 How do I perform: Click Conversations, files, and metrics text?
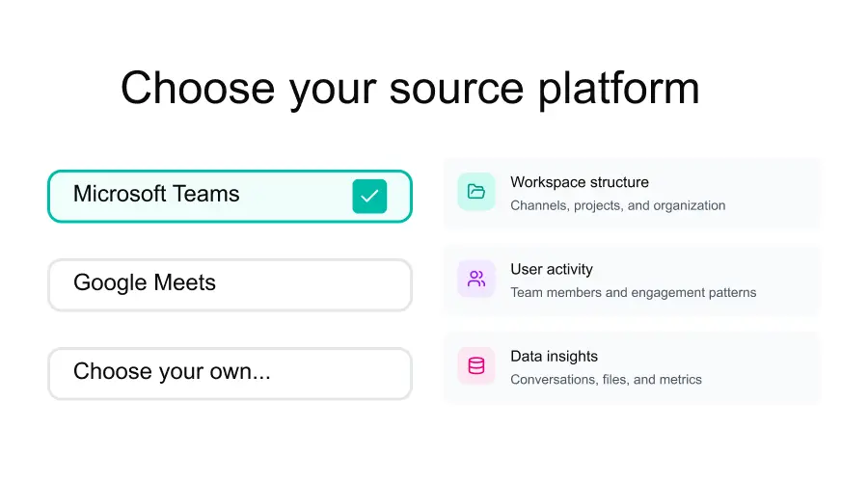tap(606, 379)
